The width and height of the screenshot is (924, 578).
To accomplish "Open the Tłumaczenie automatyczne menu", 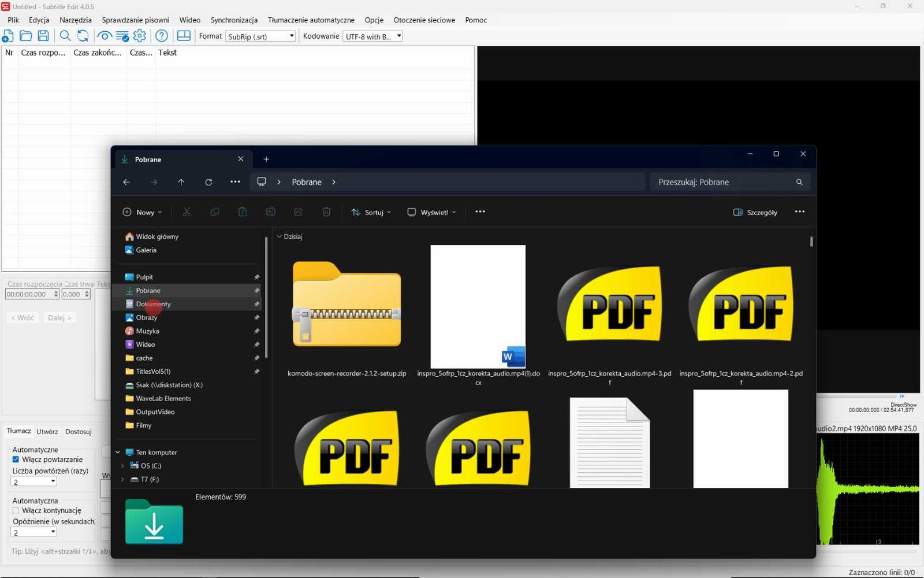I will [311, 20].
